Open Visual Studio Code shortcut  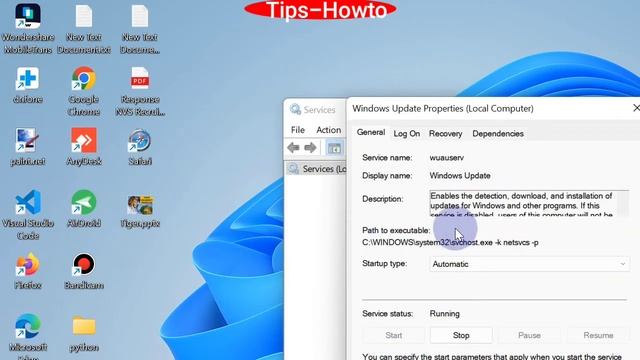click(28, 215)
